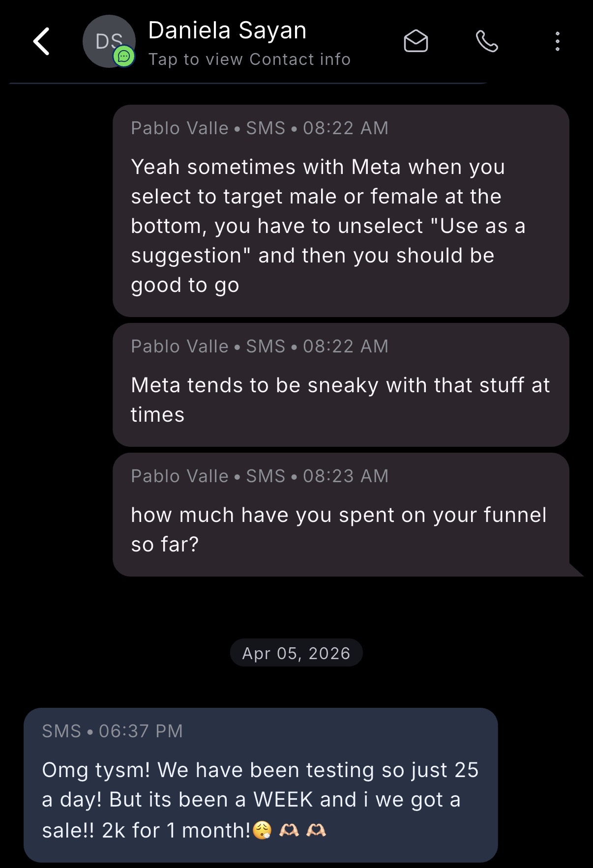Screen dimensions: 593x868
Task: Open the mark-as-read envelope icon
Action: 415,41
